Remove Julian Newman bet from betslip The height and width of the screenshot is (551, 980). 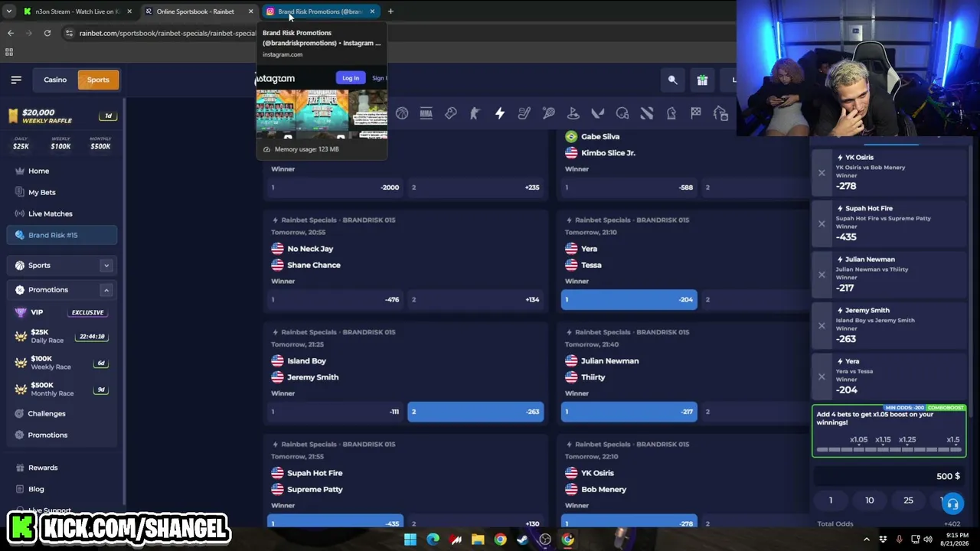coord(822,275)
